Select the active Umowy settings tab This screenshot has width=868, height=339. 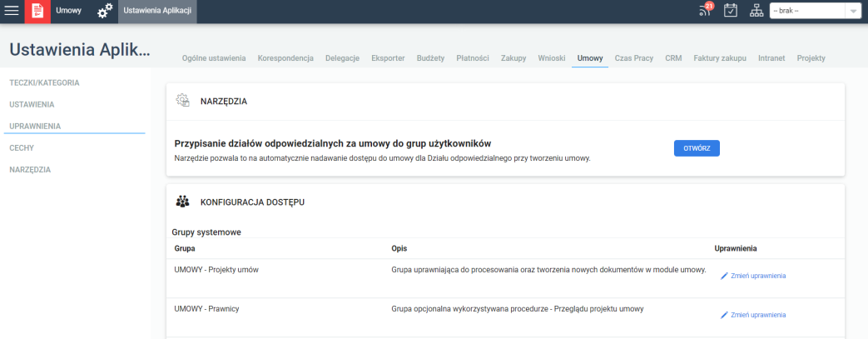point(590,58)
